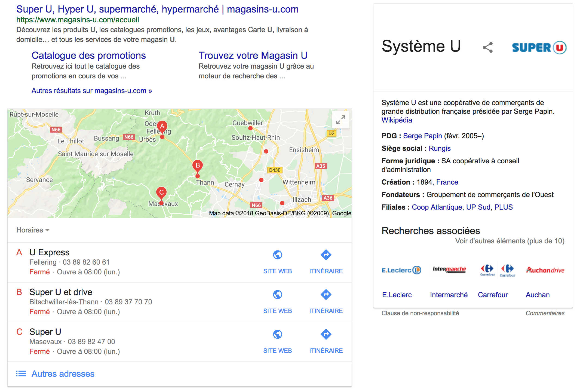The height and width of the screenshot is (392, 577).
Task: Click the Super U logo image
Action: pos(539,48)
